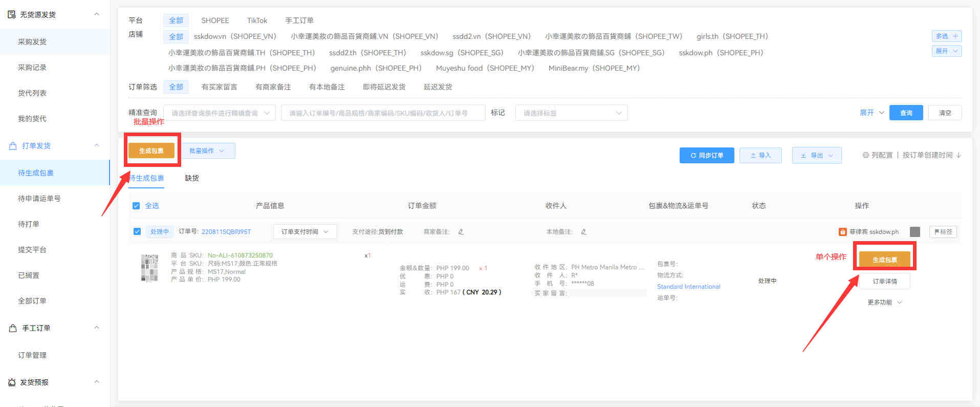Select store Muyeshu food (SHOPEE_MY)
980x407 pixels.
coord(485,68)
